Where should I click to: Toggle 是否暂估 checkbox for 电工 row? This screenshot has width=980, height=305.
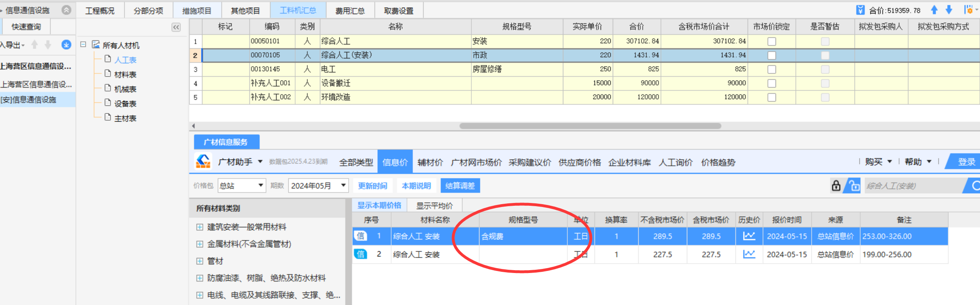click(825, 69)
